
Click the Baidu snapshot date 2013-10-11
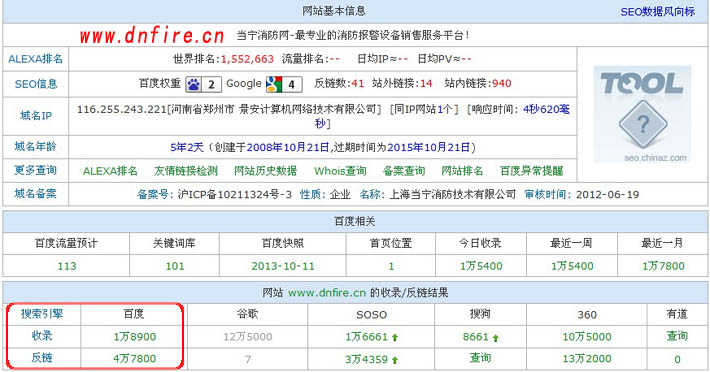tap(283, 266)
